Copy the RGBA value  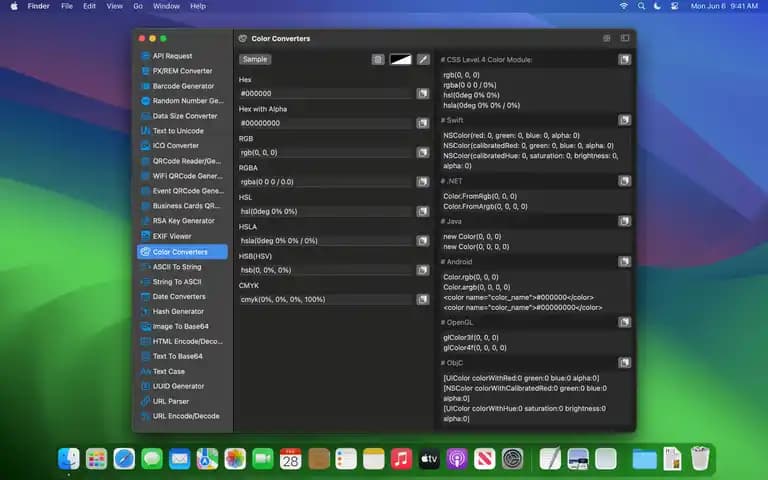coord(423,182)
